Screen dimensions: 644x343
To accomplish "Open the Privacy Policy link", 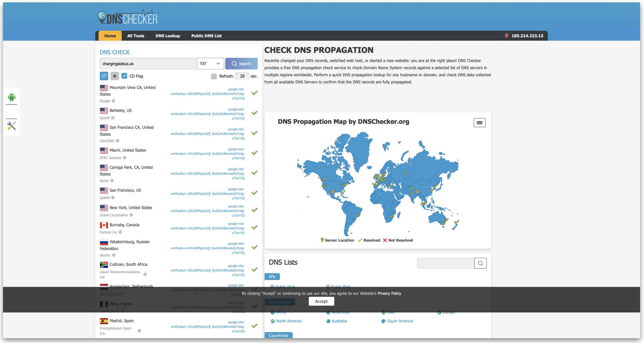I will (389, 293).
